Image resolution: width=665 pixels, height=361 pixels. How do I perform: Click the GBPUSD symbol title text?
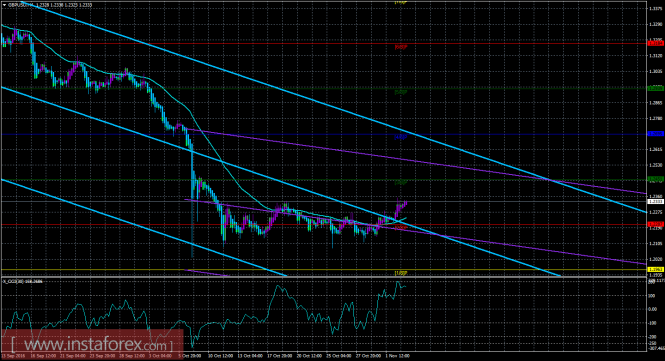click(x=21, y=5)
